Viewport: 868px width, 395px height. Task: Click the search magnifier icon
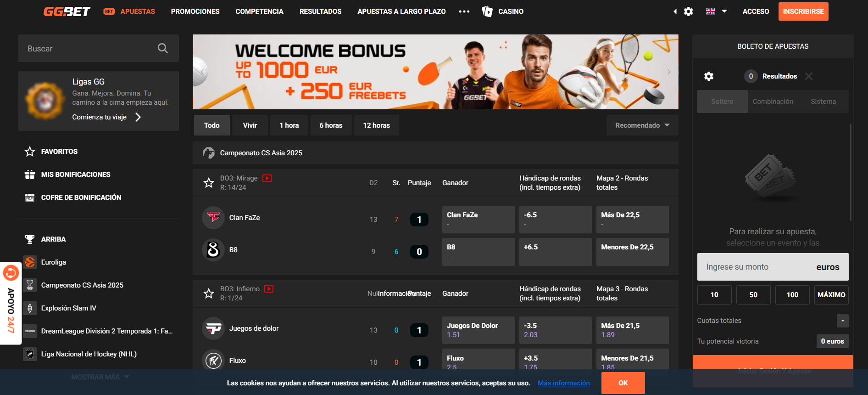coord(162,48)
